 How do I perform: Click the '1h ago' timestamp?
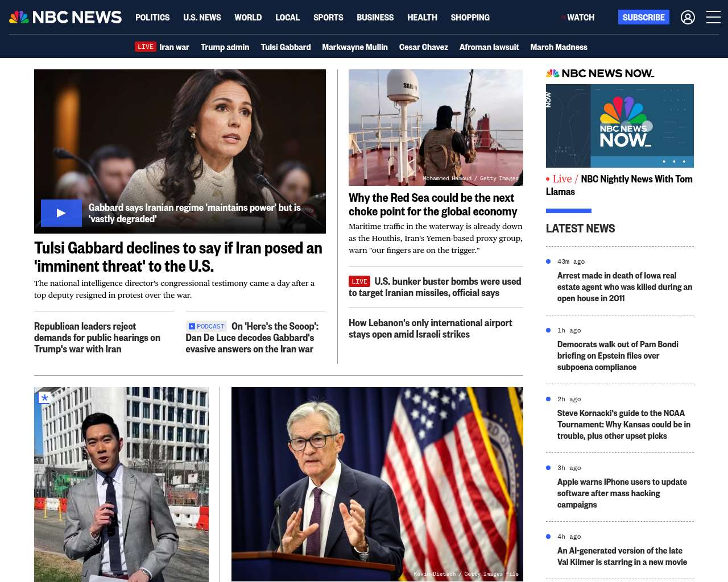point(569,330)
